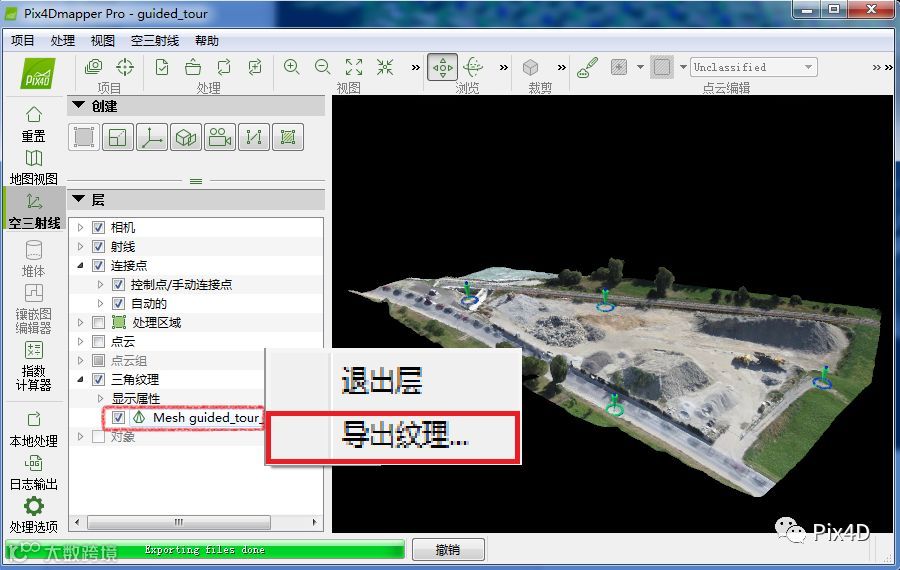900x570 pixels.
Task: Open the 视图 menu
Action: tap(102, 41)
